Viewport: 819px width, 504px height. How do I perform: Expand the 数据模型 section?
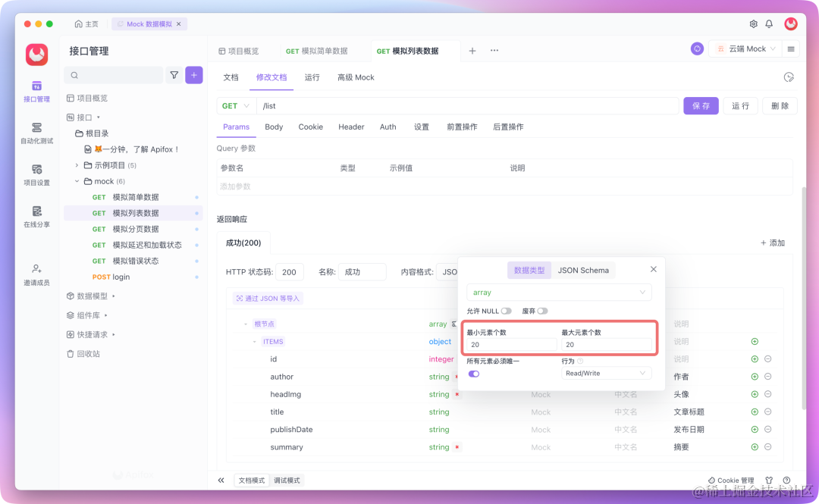[x=113, y=296]
